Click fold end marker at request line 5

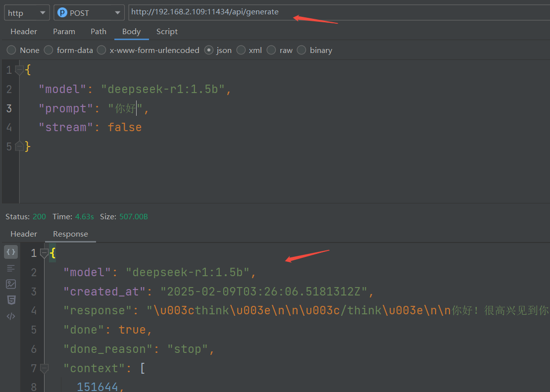(x=19, y=146)
